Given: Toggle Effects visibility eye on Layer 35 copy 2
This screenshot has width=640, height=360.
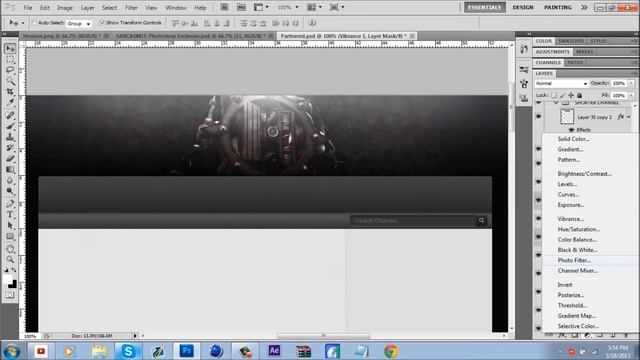Looking at the screenshot, I should coord(571,130).
